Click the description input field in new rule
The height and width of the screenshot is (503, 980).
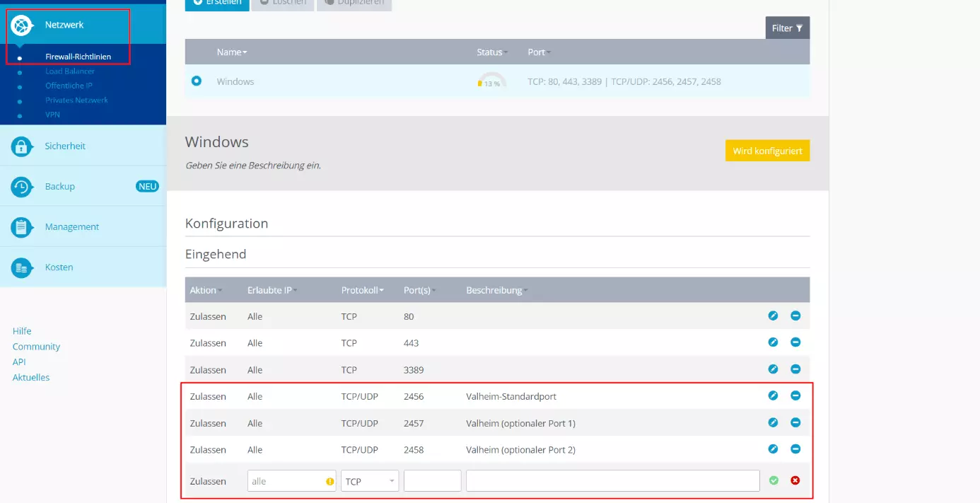click(613, 481)
